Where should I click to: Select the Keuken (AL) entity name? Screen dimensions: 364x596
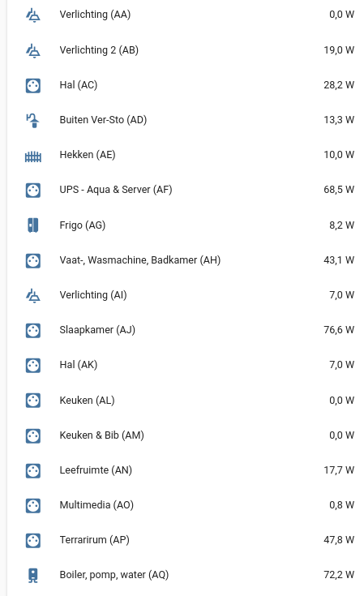[87, 401]
